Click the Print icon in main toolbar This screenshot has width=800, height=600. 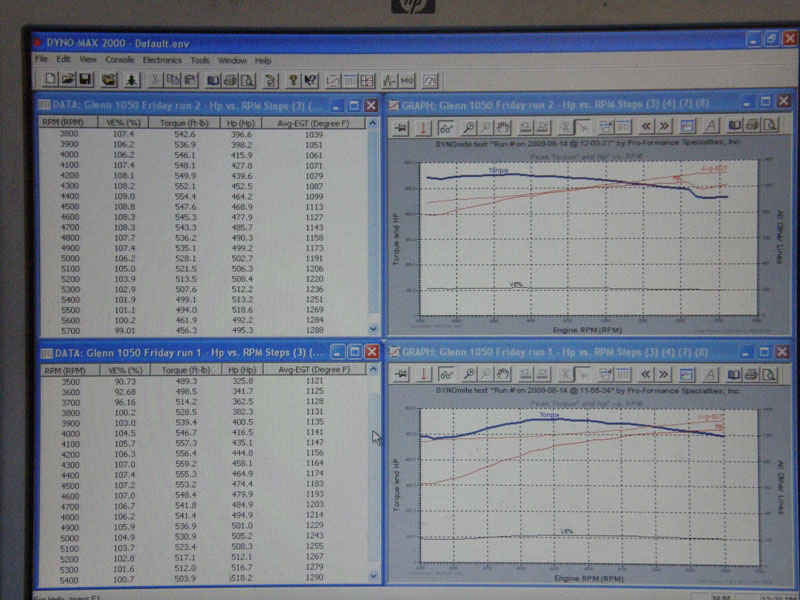click(x=230, y=80)
